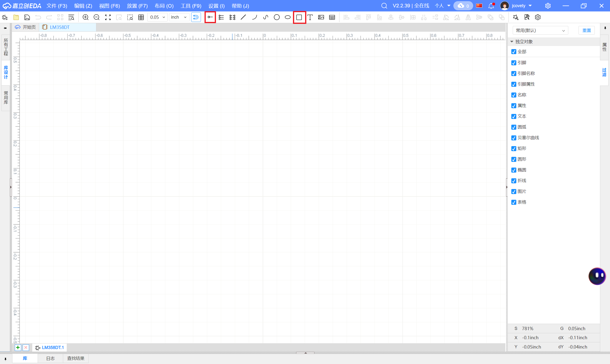Select the ellipse drawing tool
610x364 pixels.
(288, 17)
